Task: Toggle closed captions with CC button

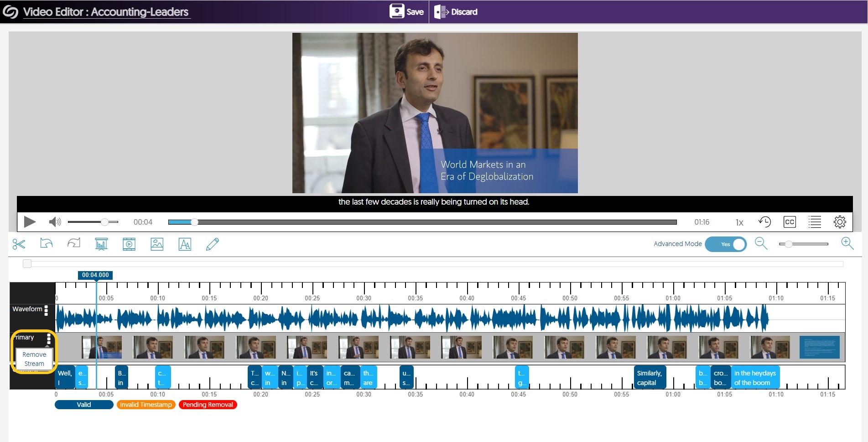Action: pyautogui.click(x=789, y=222)
